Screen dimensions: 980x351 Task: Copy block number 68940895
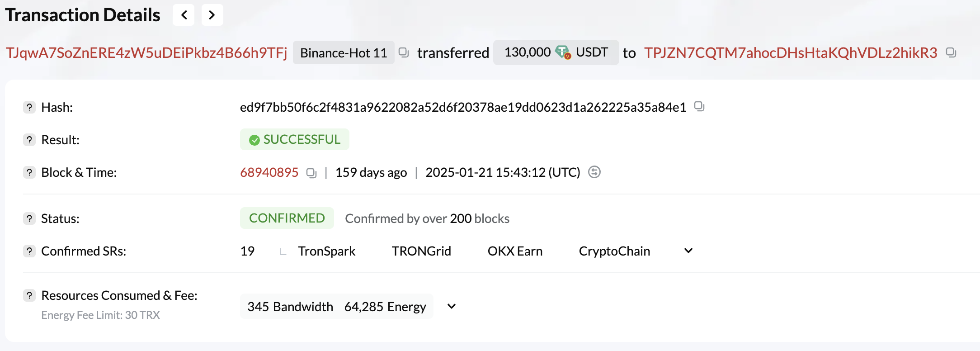311,173
